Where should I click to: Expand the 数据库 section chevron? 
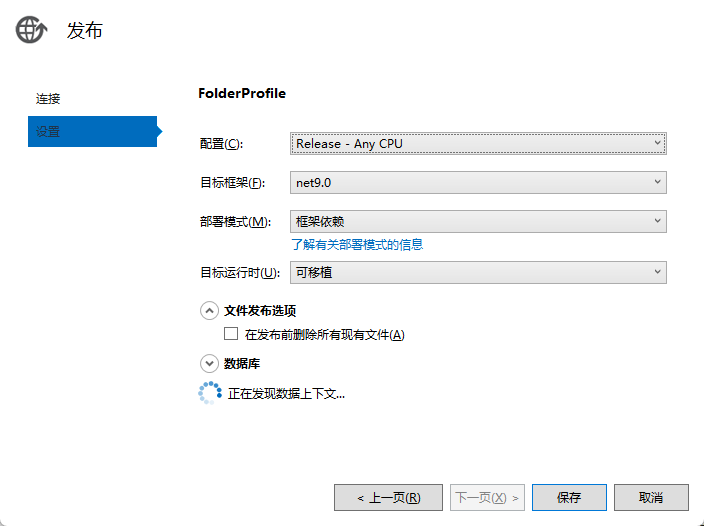pyautogui.click(x=209, y=364)
